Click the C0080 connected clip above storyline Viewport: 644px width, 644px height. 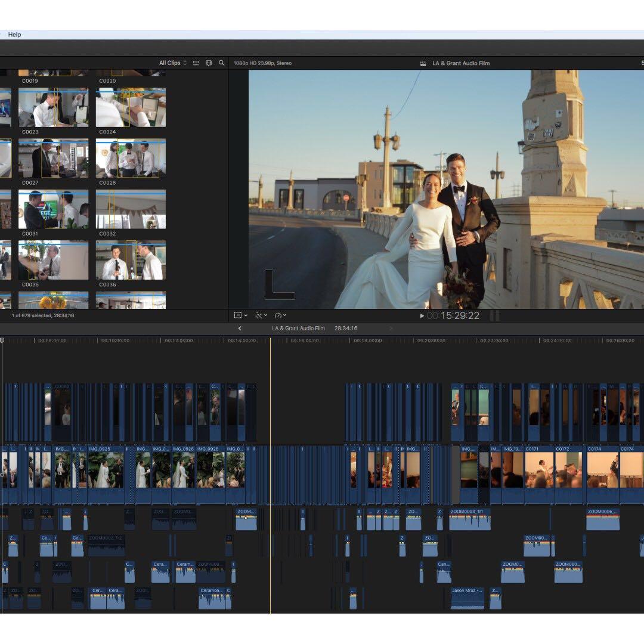62,413
